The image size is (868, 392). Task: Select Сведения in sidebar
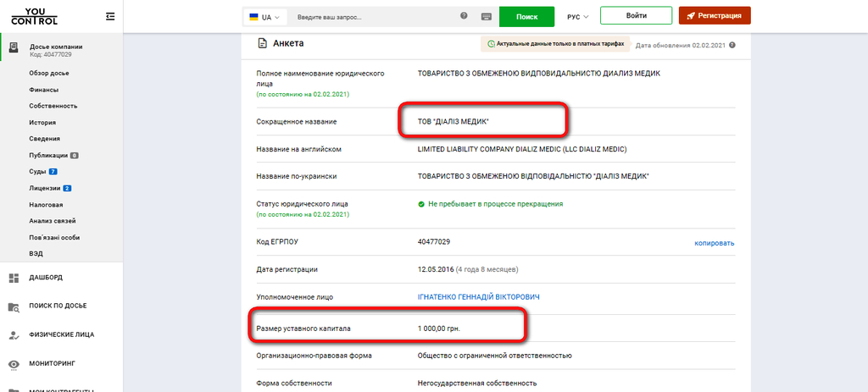click(45, 139)
